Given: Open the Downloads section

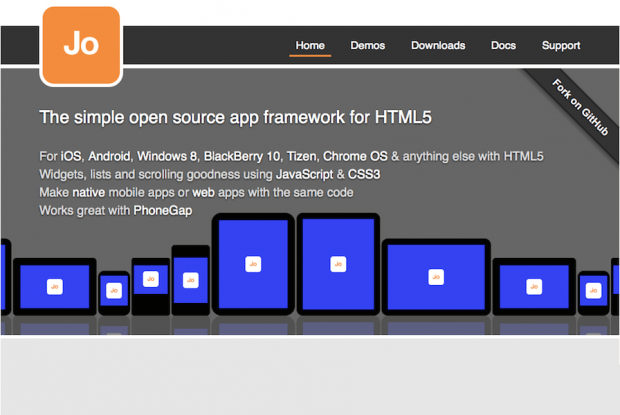Looking at the screenshot, I should click(438, 45).
